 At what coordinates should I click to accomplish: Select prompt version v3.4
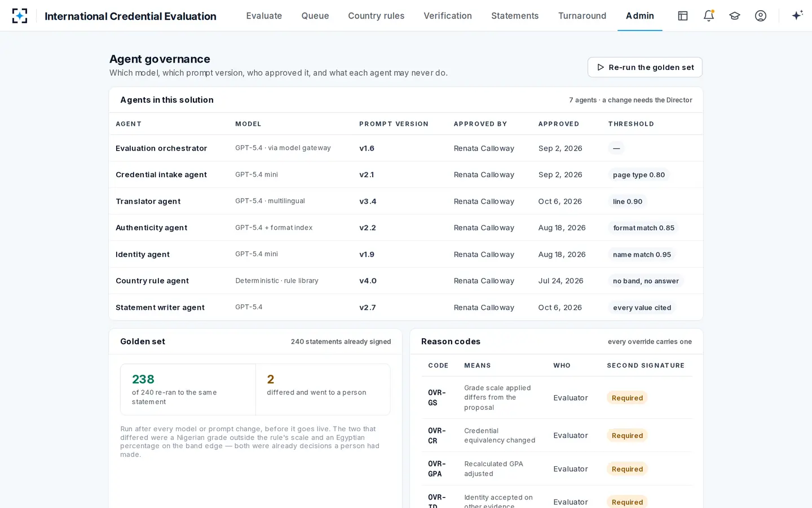[x=368, y=202]
